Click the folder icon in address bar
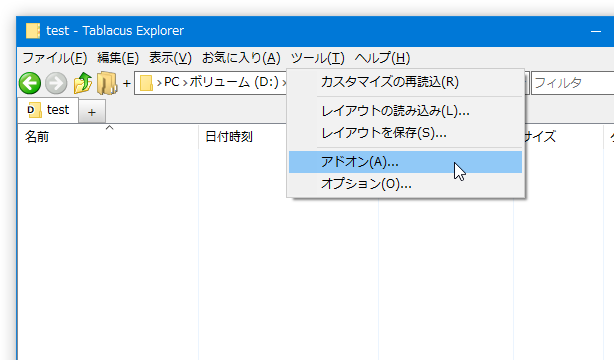614x360 pixels. [146, 83]
